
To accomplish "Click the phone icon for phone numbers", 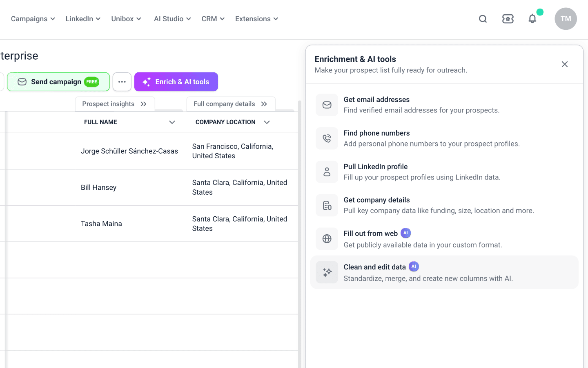I will tap(327, 139).
